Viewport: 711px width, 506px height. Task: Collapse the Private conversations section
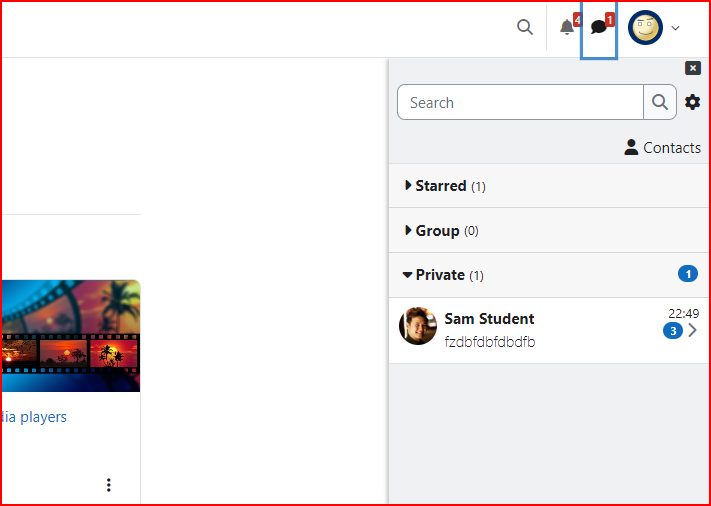click(x=550, y=275)
